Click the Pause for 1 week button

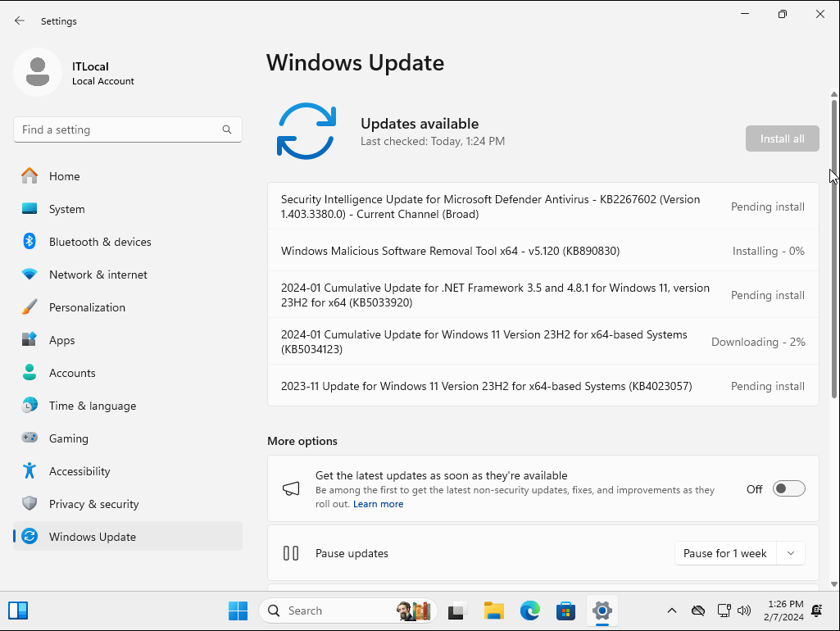click(724, 553)
